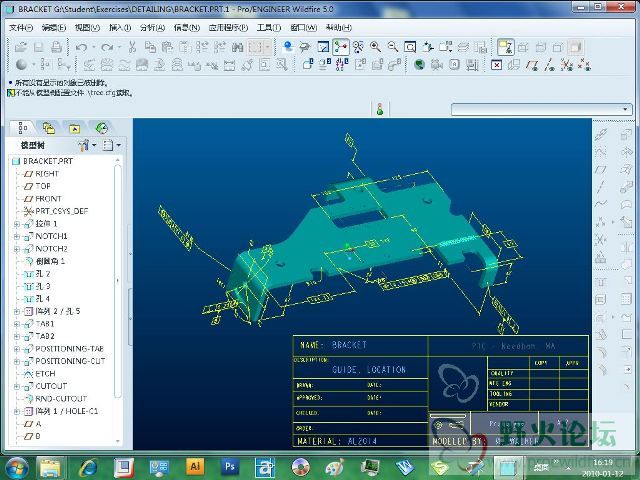640x480 pixels.
Task: Click the Undo arrow icon
Action: point(81,47)
